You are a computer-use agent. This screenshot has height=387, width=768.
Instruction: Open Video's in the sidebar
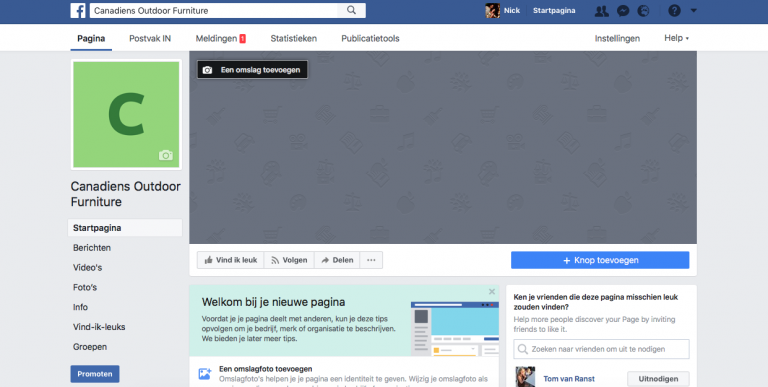(x=88, y=267)
